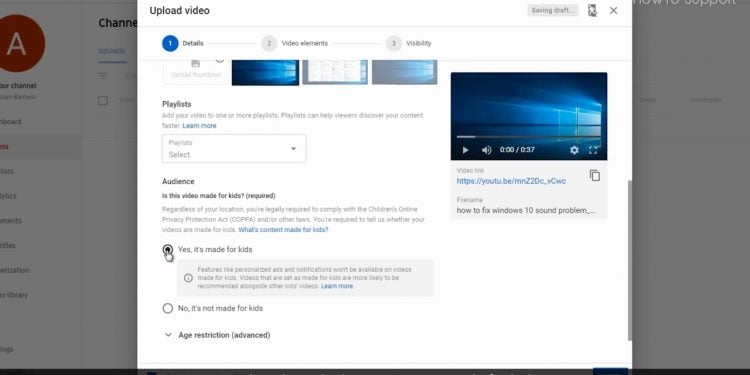The width and height of the screenshot is (750, 375).
Task: Click the 0:00 / 0:37 time display
Action: coord(517,150)
